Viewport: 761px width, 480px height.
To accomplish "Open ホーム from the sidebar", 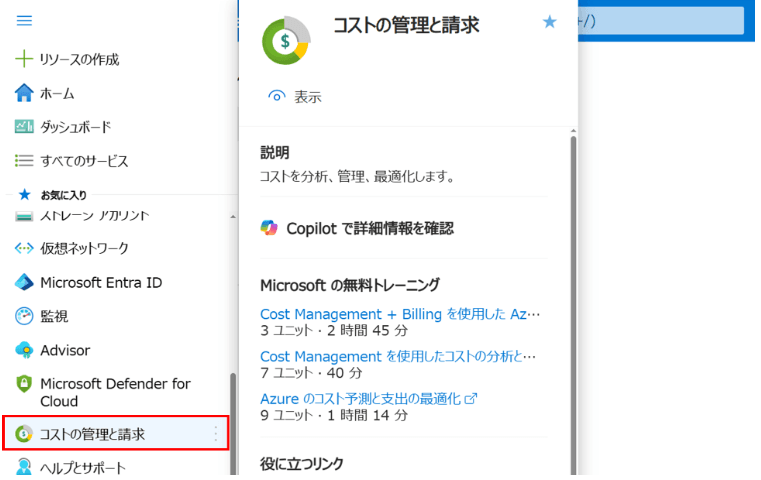I will [57, 93].
